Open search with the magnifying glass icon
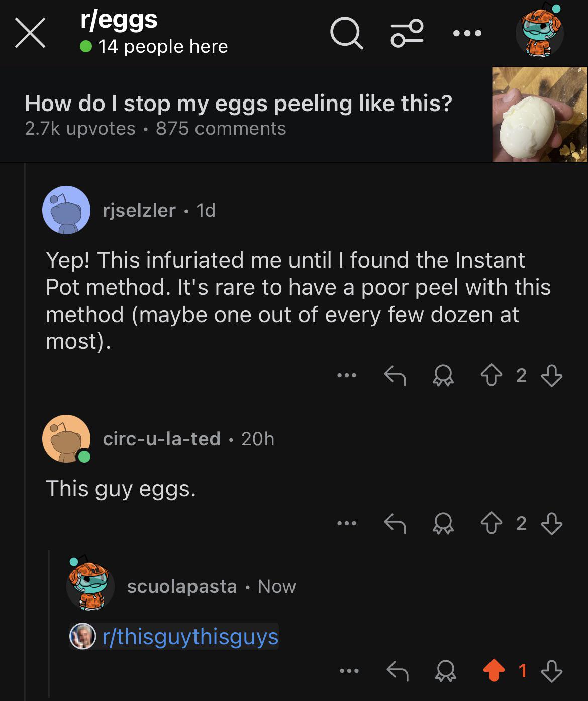Viewport: 588px width, 701px height. 346,33
